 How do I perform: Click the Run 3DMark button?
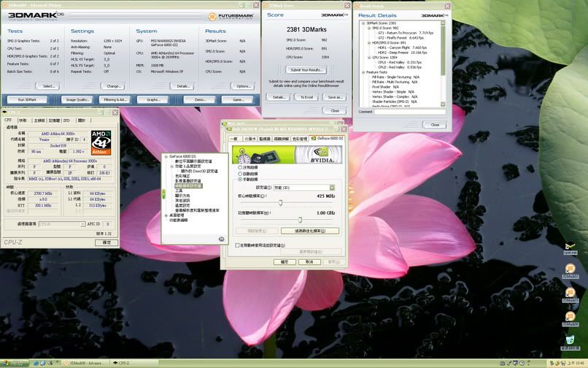(27, 99)
